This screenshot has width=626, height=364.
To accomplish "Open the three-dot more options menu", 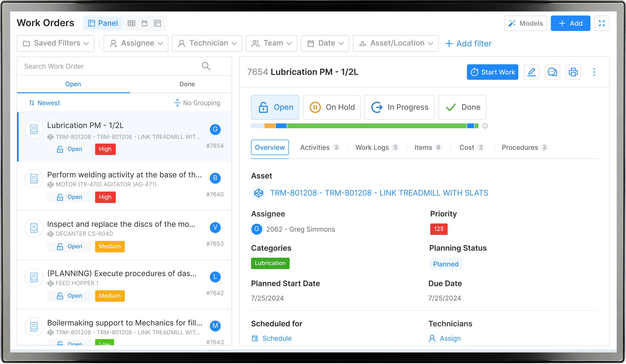I will [594, 72].
